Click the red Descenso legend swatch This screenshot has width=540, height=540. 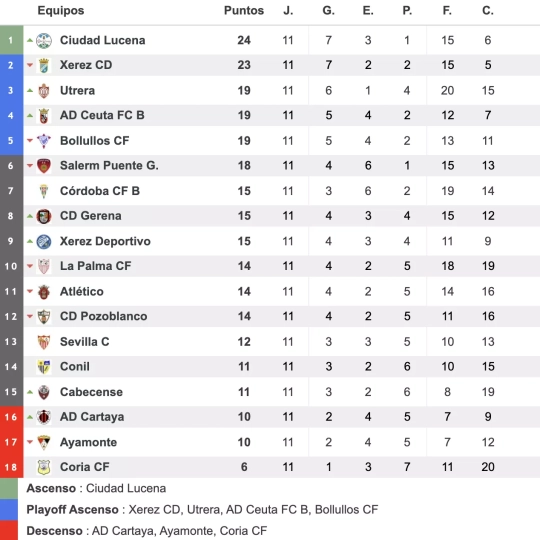9,530
